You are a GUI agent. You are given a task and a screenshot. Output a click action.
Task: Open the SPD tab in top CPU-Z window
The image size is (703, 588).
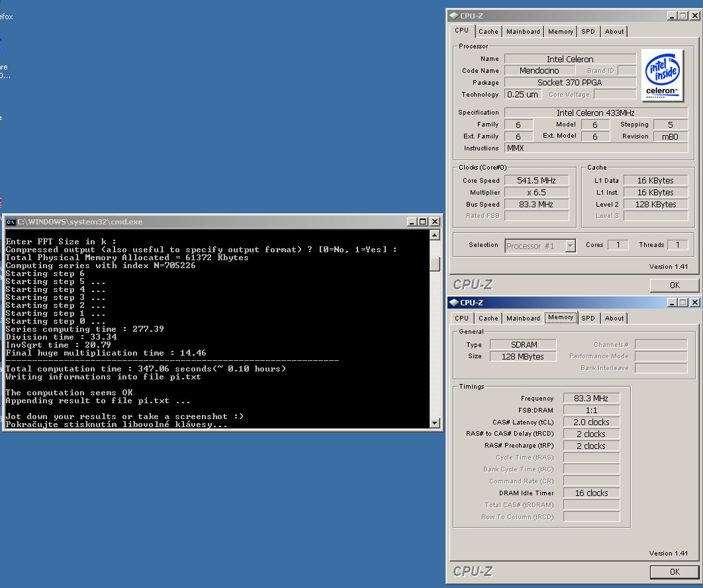pyautogui.click(x=588, y=31)
